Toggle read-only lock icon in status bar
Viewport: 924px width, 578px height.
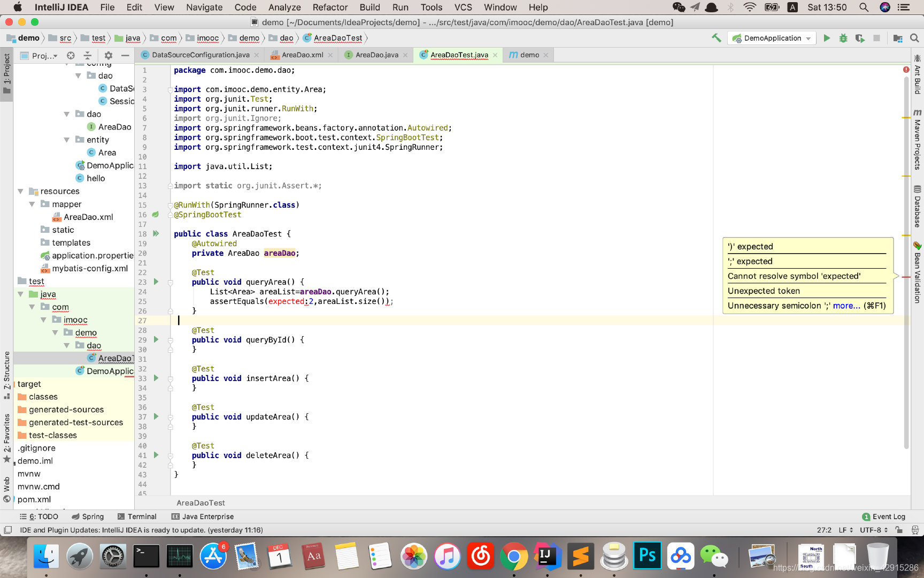pyautogui.click(x=899, y=530)
